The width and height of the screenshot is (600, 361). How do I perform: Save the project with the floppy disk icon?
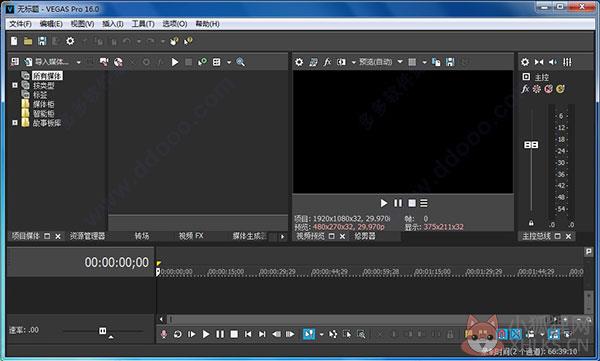point(42,41)
